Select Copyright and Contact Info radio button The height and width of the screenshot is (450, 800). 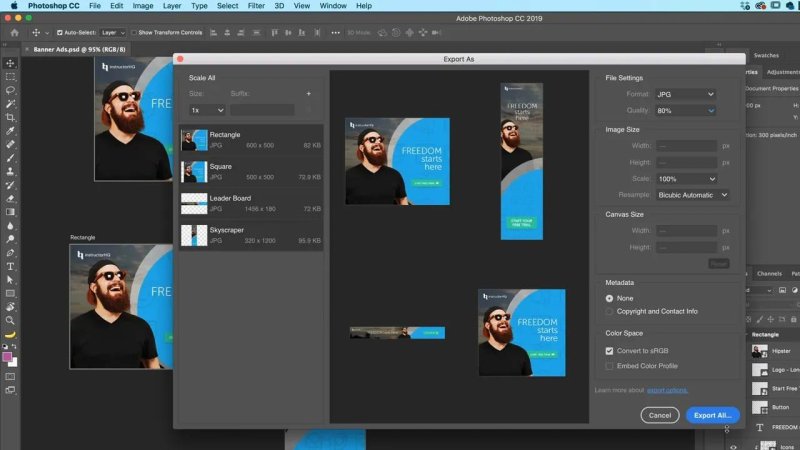609,311
